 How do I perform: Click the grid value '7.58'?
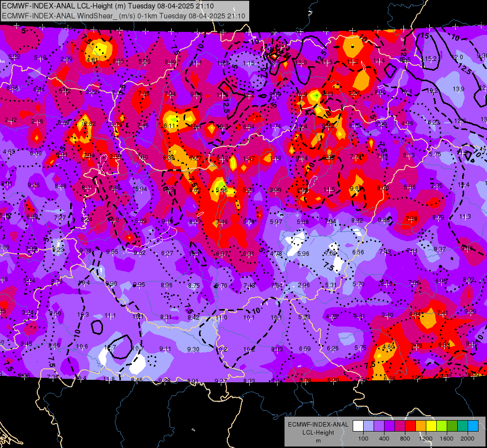pyautogui.click(x=411, y=219)
